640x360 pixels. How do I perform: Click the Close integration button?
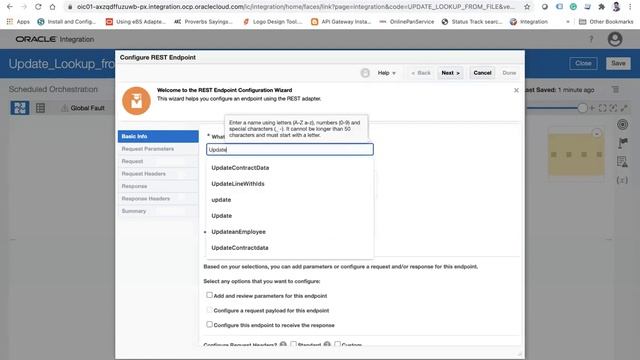(x=583, y=63)
